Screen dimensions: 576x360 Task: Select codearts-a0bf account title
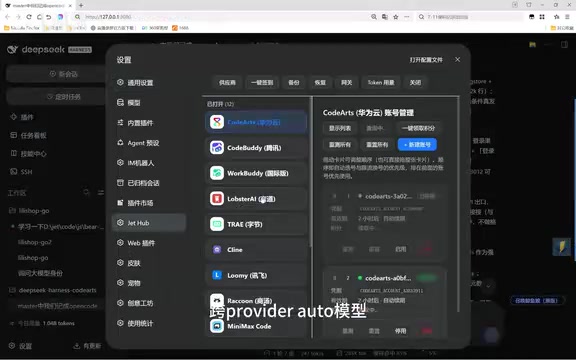(388, 278)
